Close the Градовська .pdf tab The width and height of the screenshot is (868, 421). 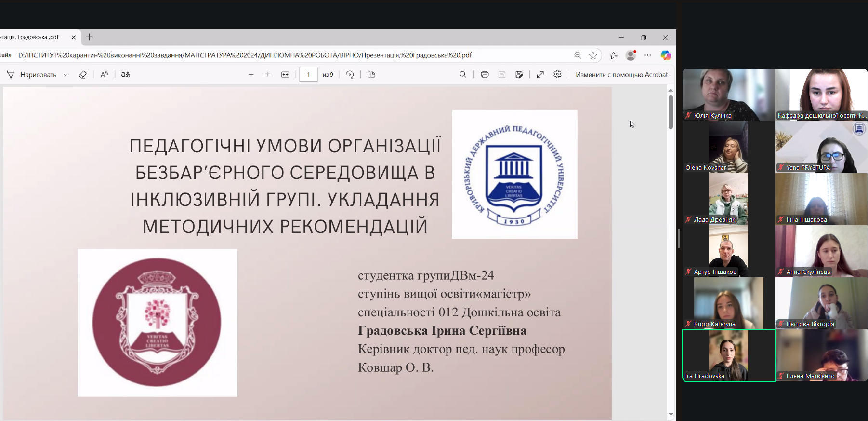click(74, 37)
